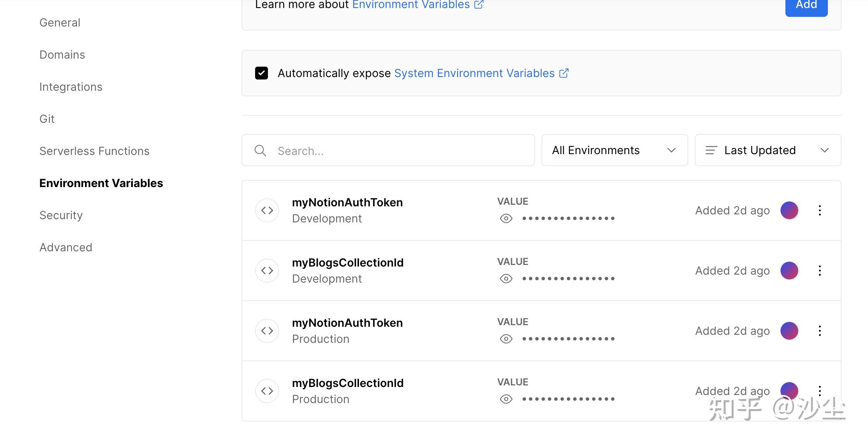Expand the All Environments dropdown
The image size is (868, 444).
click(x=614, y=151)
